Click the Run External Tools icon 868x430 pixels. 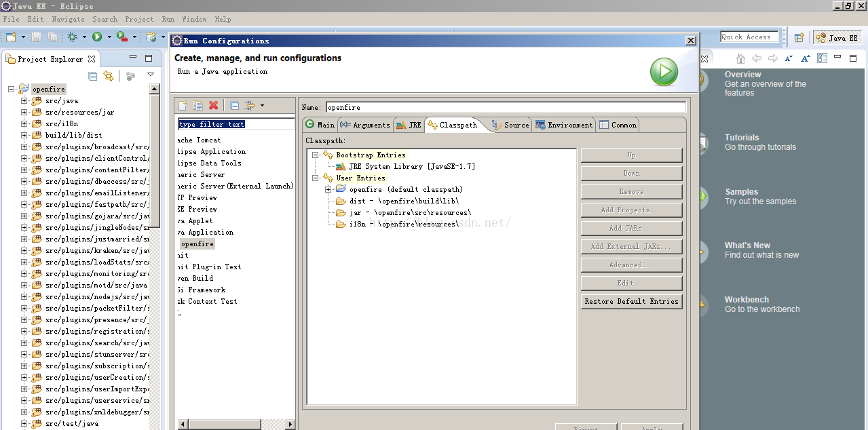(122, 37)
